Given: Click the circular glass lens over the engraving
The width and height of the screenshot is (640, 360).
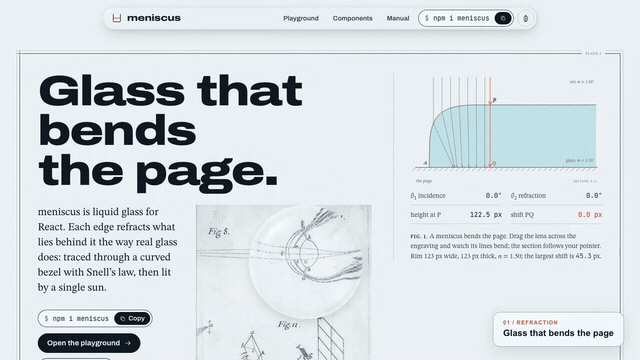Looking at the screenshot, I should (x=305, y=262).
